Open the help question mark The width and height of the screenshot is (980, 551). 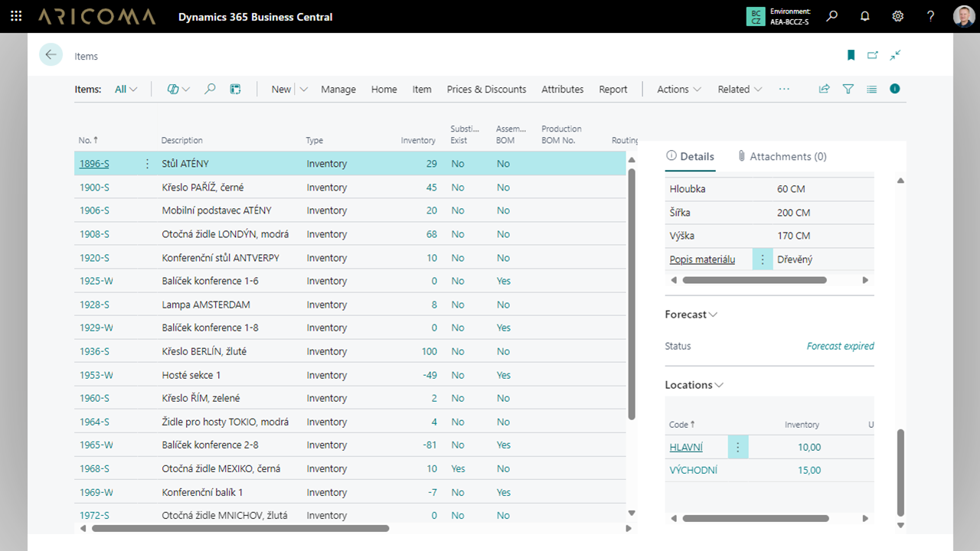(x=931, y=16)
